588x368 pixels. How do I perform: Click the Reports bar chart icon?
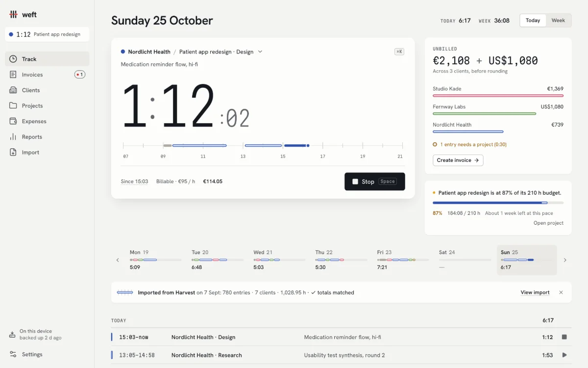pos(13,137)
